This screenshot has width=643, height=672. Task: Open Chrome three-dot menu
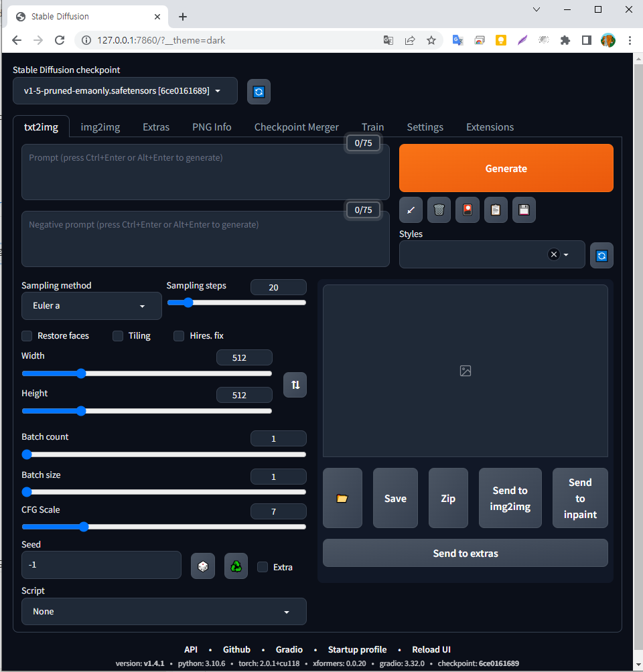pos(630,40)
